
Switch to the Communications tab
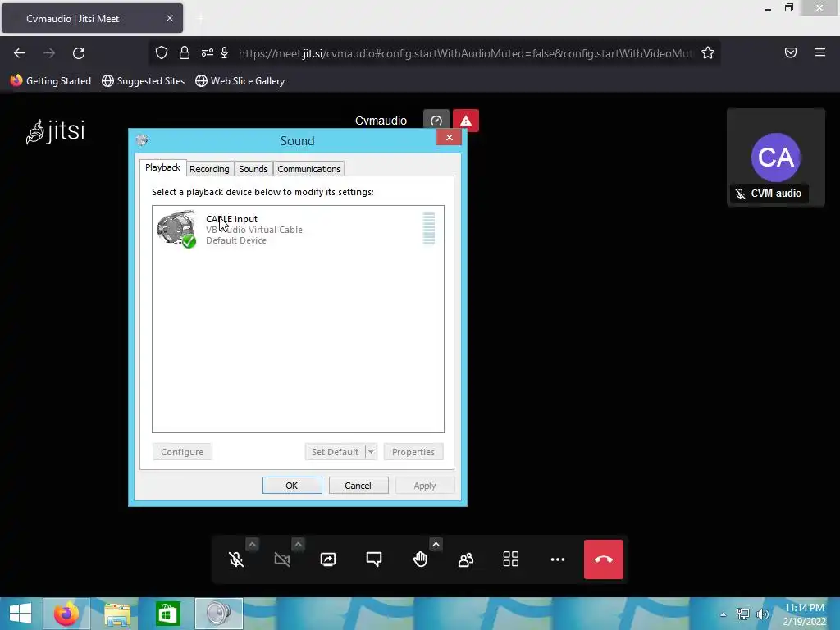(309, 169)
